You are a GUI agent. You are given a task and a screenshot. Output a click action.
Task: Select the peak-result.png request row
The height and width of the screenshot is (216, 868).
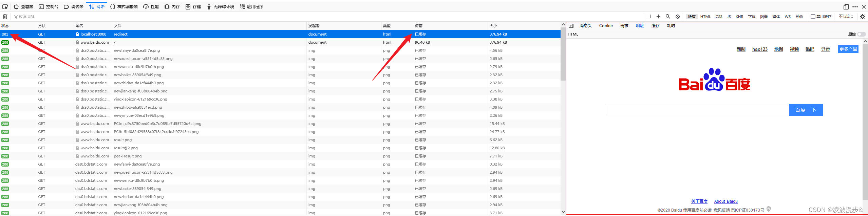tap(280, 156)
